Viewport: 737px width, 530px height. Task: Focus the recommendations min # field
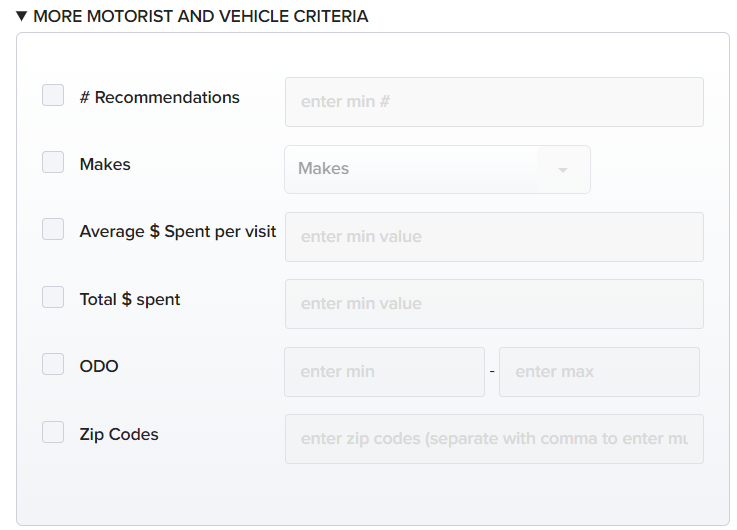494,102
